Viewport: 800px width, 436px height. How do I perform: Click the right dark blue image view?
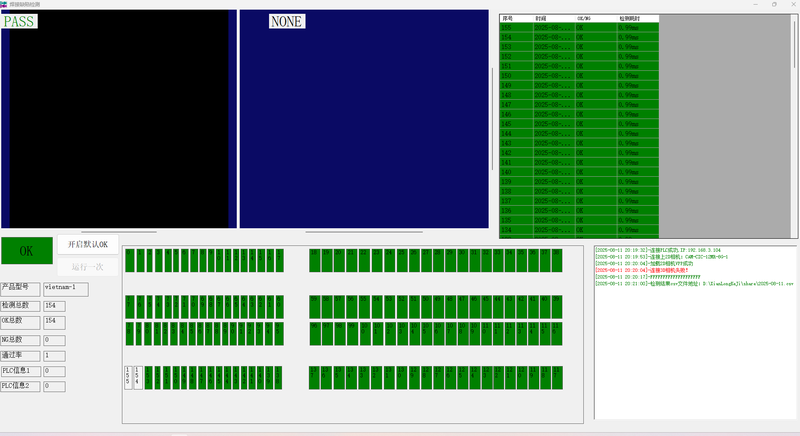[x=364, y=119]
